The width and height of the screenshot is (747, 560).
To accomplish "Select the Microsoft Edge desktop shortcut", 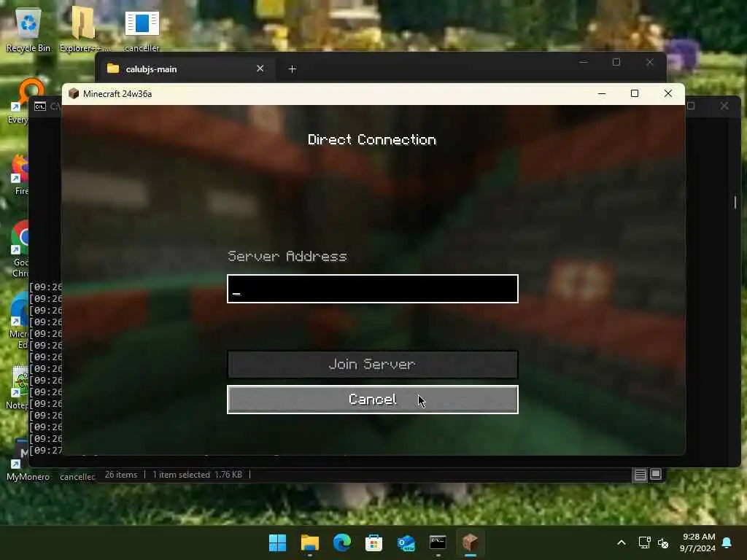I will [19, 321].
